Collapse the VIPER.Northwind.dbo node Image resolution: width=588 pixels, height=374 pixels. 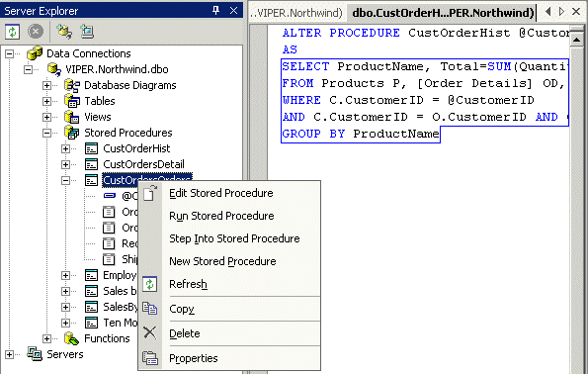pos(28,69)
